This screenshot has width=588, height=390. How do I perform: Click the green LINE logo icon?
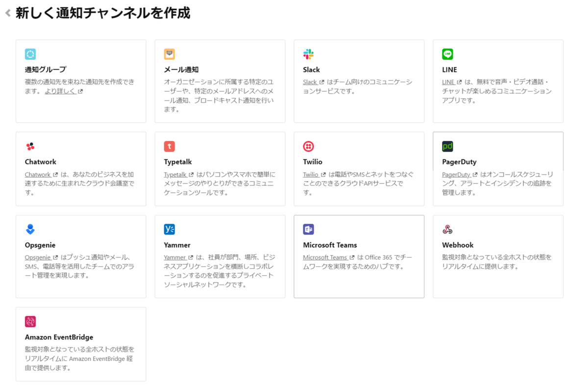pos(448,54)
